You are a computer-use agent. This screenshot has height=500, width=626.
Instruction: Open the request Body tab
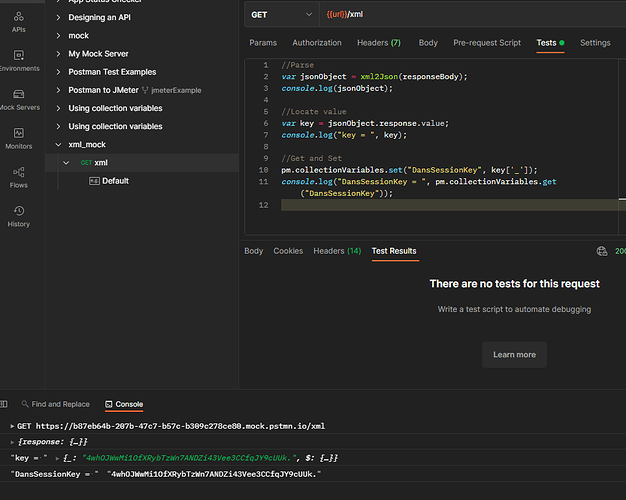click(428, 43)
